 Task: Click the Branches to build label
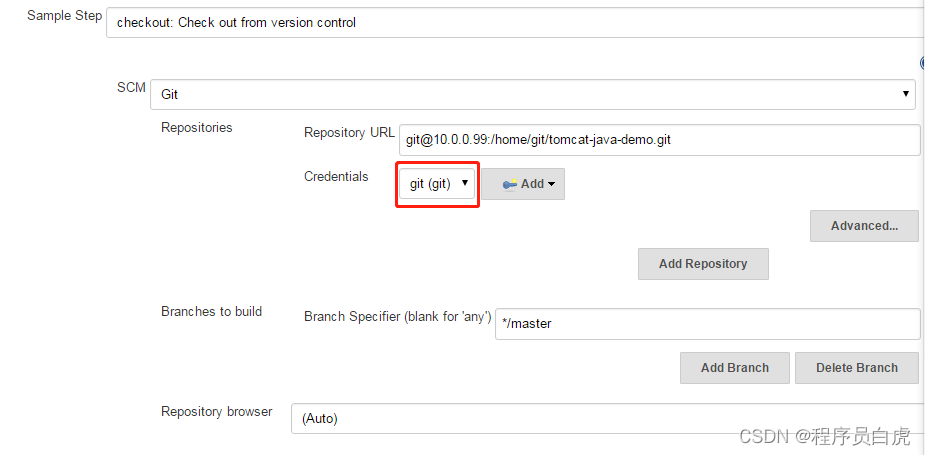coord(211,312)
